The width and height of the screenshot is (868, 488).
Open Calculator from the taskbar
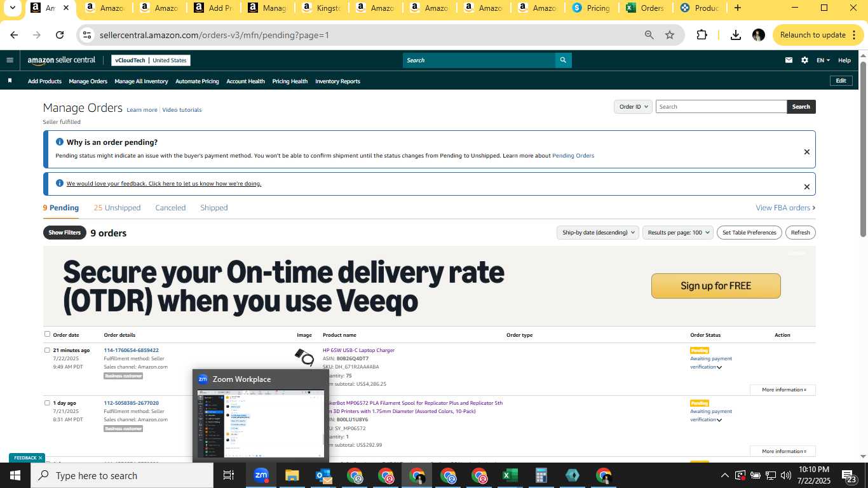(x=541, y=475)
